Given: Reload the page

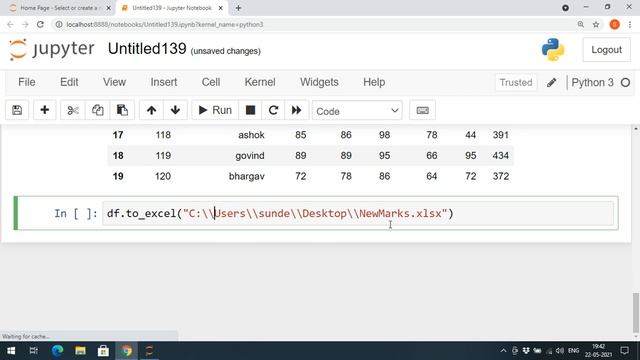Looking at the screenshot, I should pos(40,24).
